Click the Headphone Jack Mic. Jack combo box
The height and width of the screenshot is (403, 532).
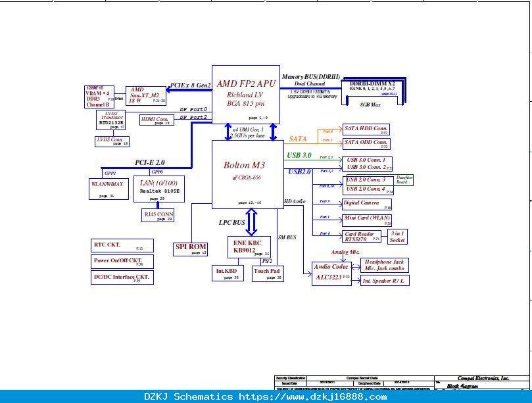[x=385, y=265]
